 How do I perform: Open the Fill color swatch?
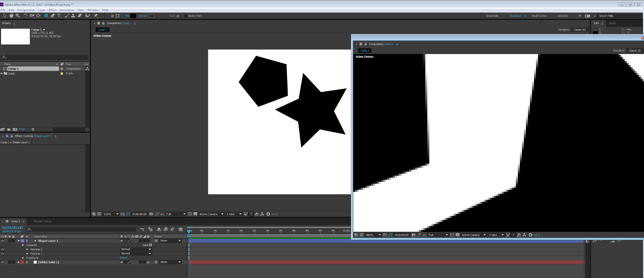pos(133,16)
